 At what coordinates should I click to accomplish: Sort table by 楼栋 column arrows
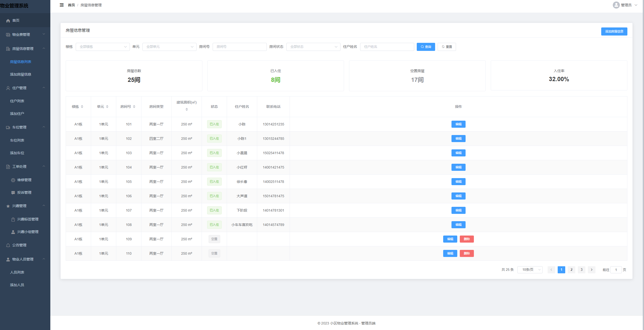82,107
